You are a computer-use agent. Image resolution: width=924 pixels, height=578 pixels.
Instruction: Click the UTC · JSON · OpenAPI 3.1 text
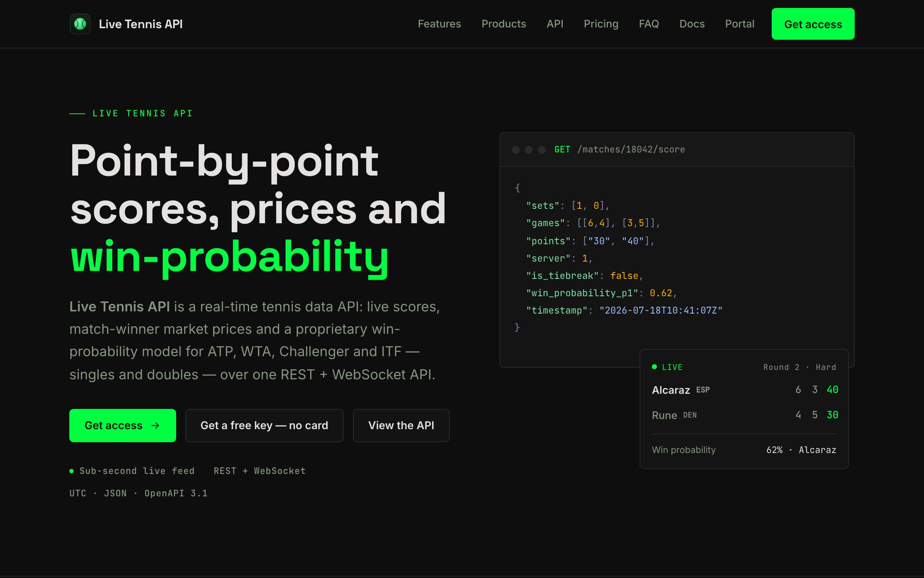(x=139, y=493)
